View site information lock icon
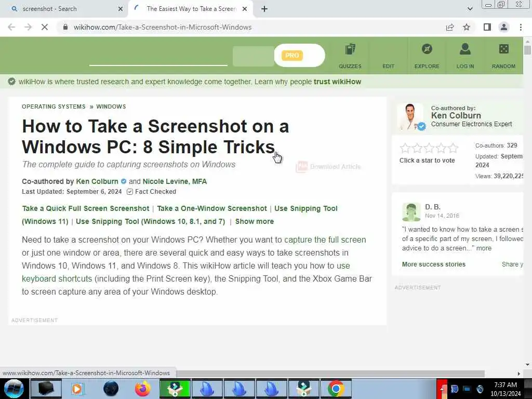Image resolution: width=532 pixels, height=399 pixels. pos(65,27)
